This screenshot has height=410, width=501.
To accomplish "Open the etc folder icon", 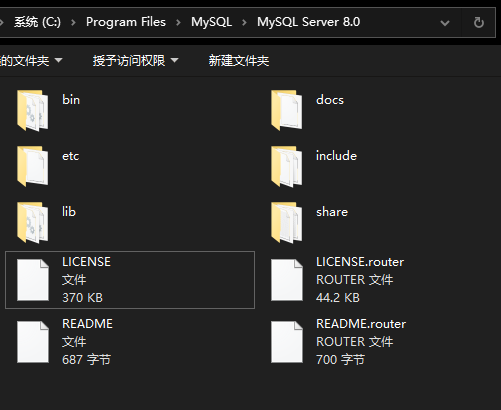I will 33,166.
